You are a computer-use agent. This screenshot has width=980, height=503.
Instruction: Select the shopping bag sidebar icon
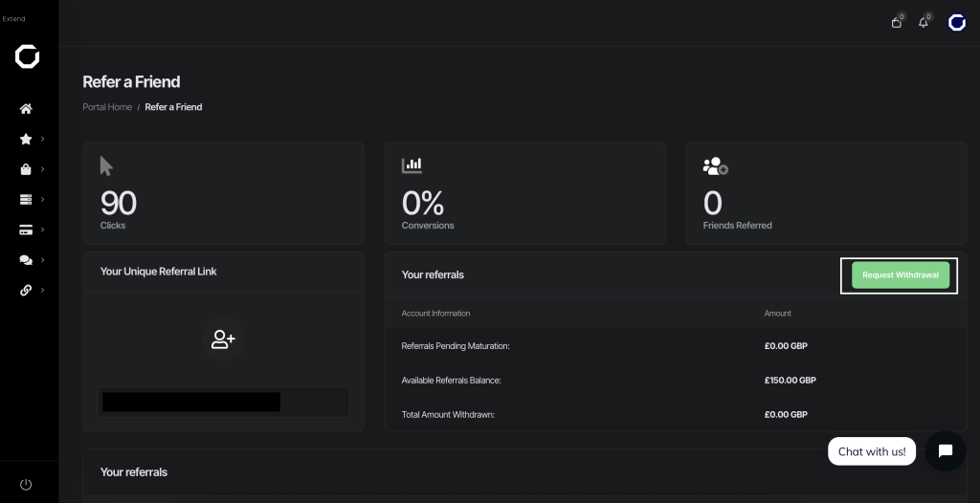(x=26, y=169)
